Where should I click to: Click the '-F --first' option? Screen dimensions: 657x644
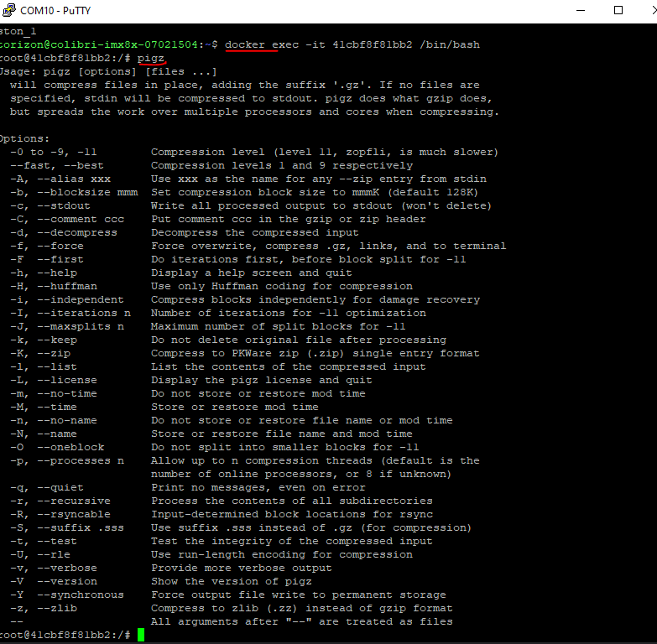47,259
